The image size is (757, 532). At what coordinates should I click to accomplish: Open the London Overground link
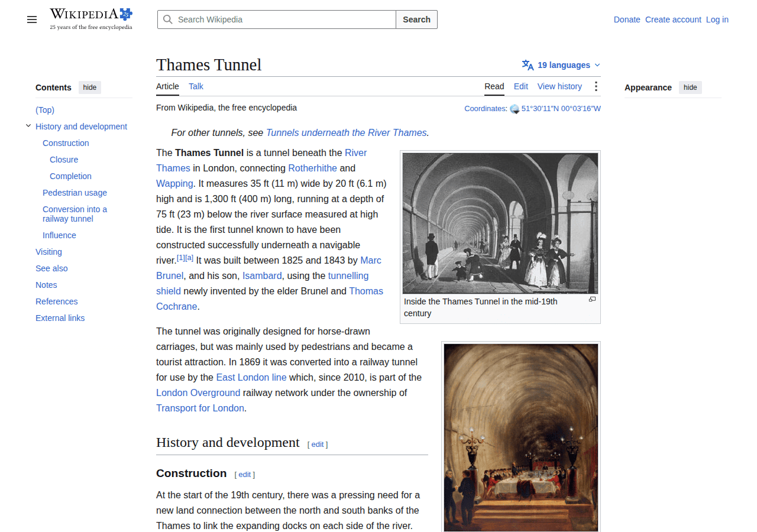click(x=198, y=392)
